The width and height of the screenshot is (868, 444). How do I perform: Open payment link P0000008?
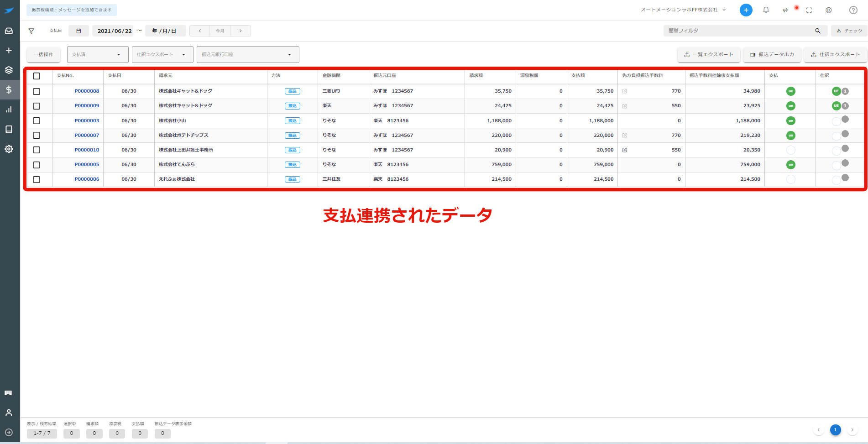click(87, 91)
